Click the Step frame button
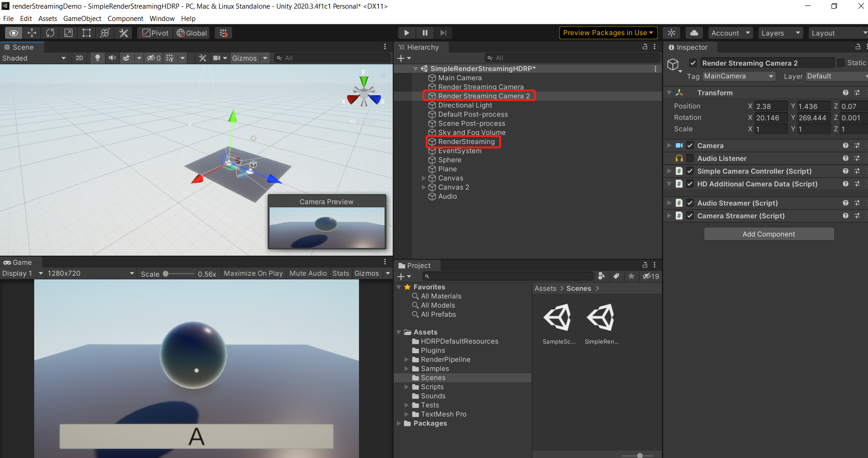Image resolution: width=868 pixels, height=458 pixels. [x=443, y=33]
